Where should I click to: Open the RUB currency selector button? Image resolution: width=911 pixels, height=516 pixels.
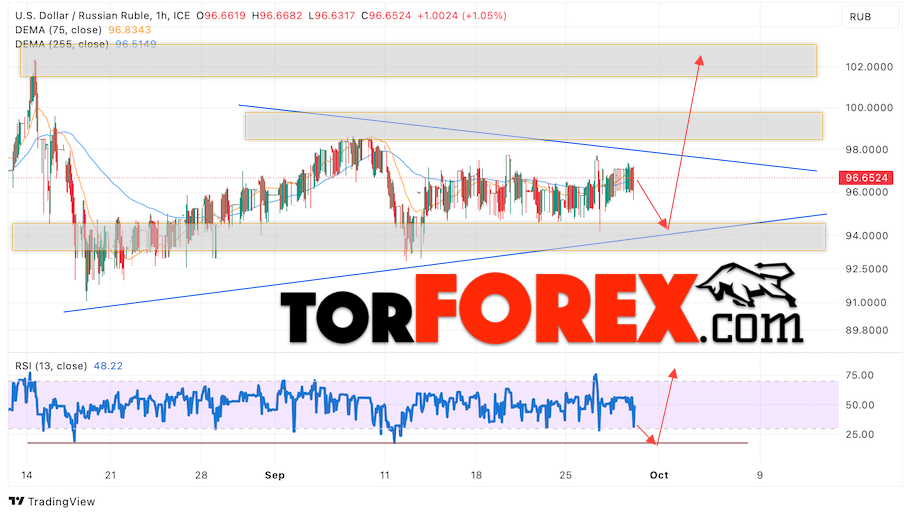(x=869, y=17)
